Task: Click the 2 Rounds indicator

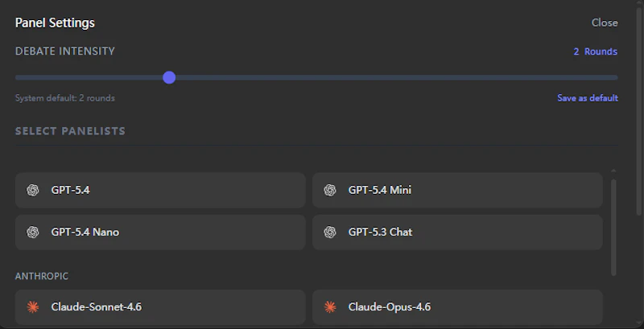Action: [x=596, y=51]
